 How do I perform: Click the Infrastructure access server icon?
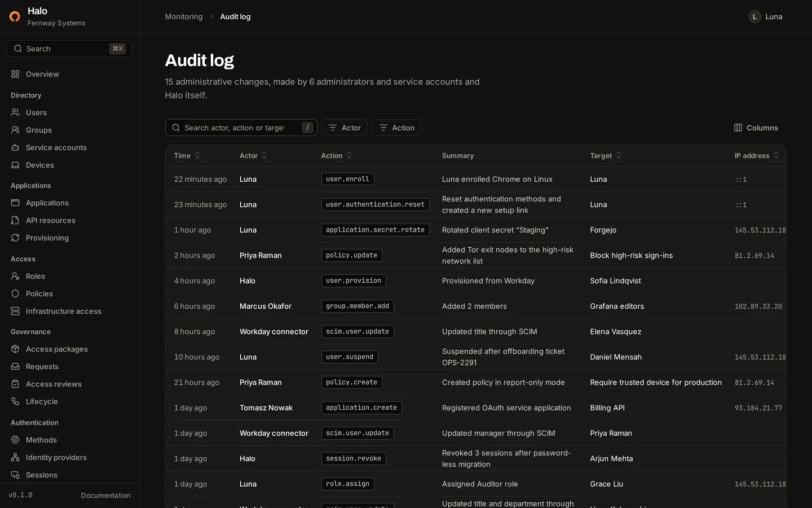pos(15,311)
